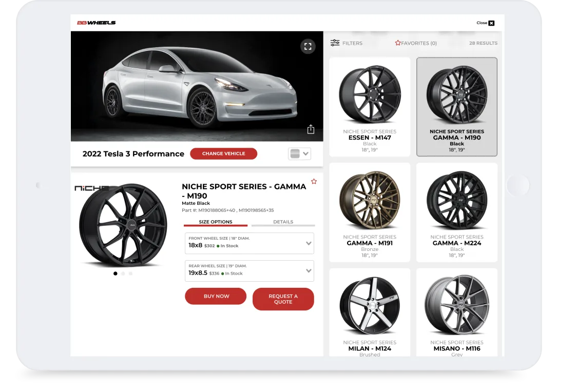Favorite the Gamma M190 with the star icon
The image size is (575, 392).
coord(314,181)
